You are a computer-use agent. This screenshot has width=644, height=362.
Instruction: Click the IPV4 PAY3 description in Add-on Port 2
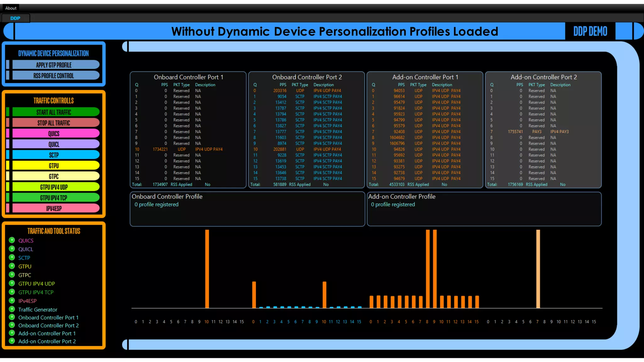point(559,132)
